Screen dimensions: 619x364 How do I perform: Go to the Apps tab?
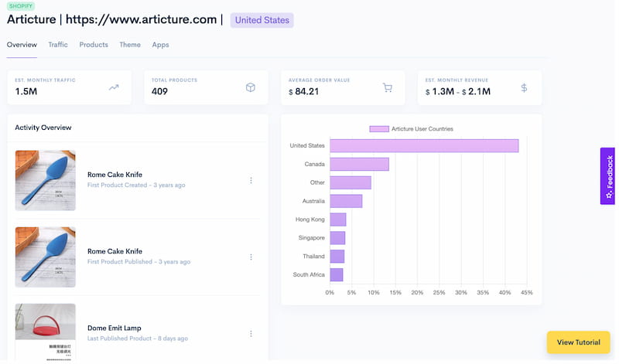tap(160, 45)
